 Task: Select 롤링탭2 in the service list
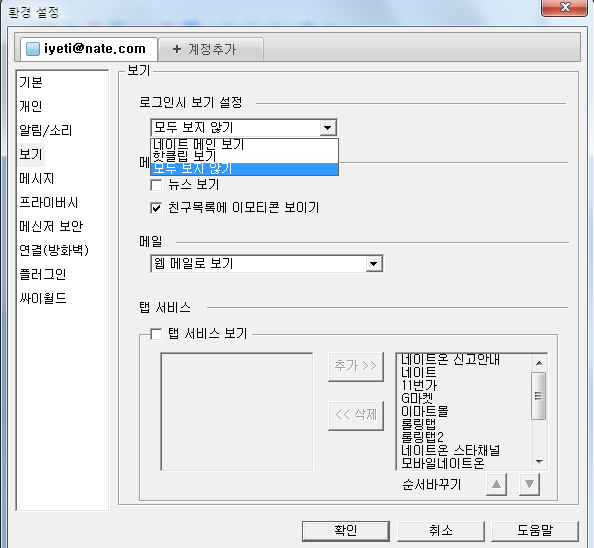pyautogui.click(x=422, y=437)
